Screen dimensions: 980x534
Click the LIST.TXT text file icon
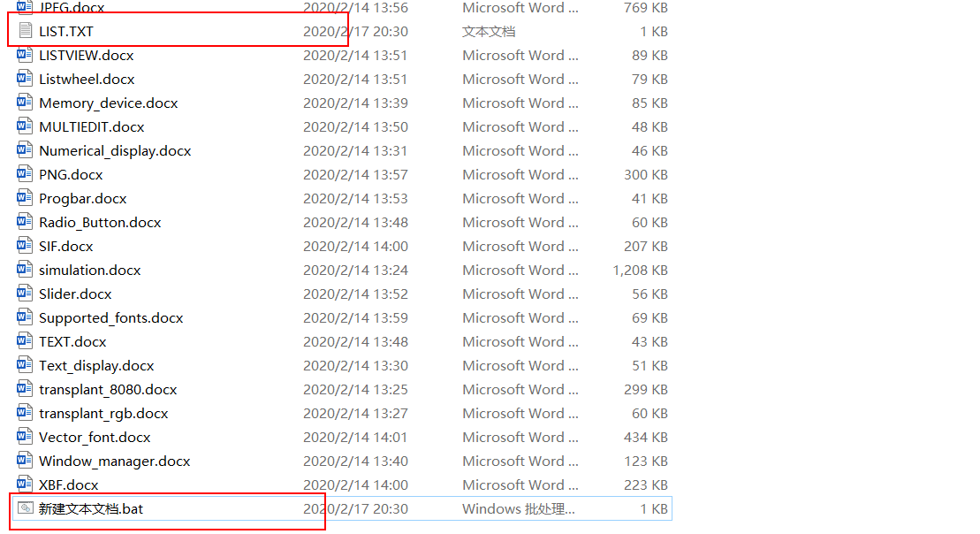25,31
